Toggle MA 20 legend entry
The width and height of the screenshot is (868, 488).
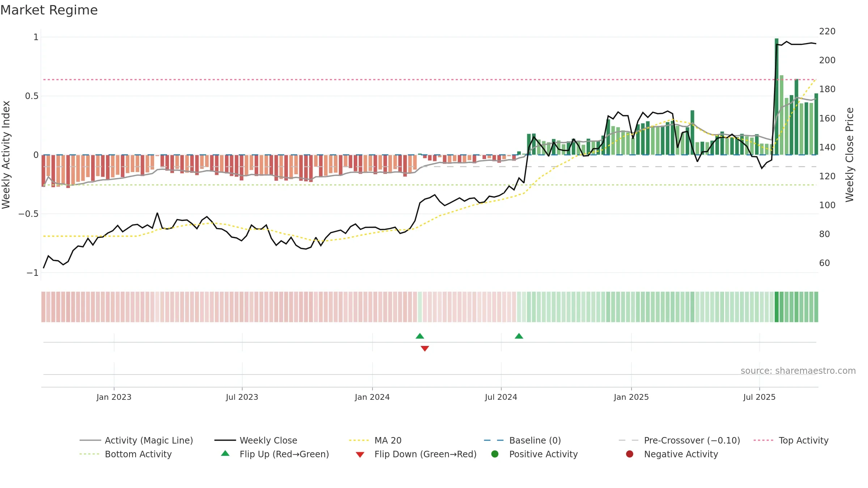click(375, 440)
